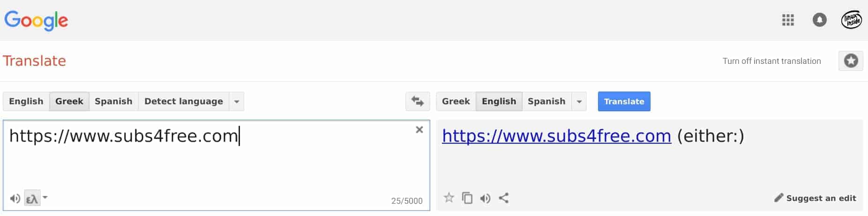Open the input tools options arrow
This screenshot has width=868, height=216.
45,198
